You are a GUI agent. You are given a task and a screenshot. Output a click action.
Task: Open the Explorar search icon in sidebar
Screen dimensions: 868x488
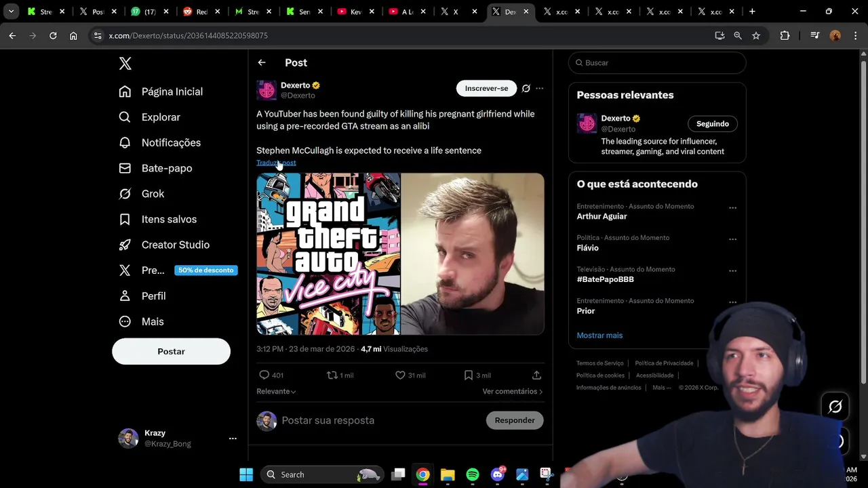[125, 117]
